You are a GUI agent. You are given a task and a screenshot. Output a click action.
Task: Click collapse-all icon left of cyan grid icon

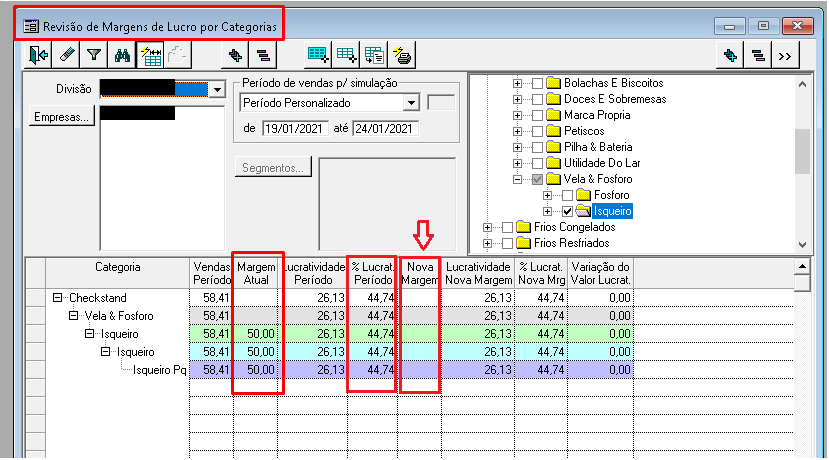click(263, 55)
